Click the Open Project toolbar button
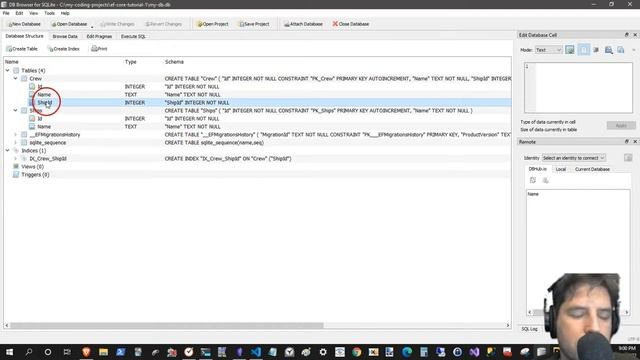 [213, 24]
